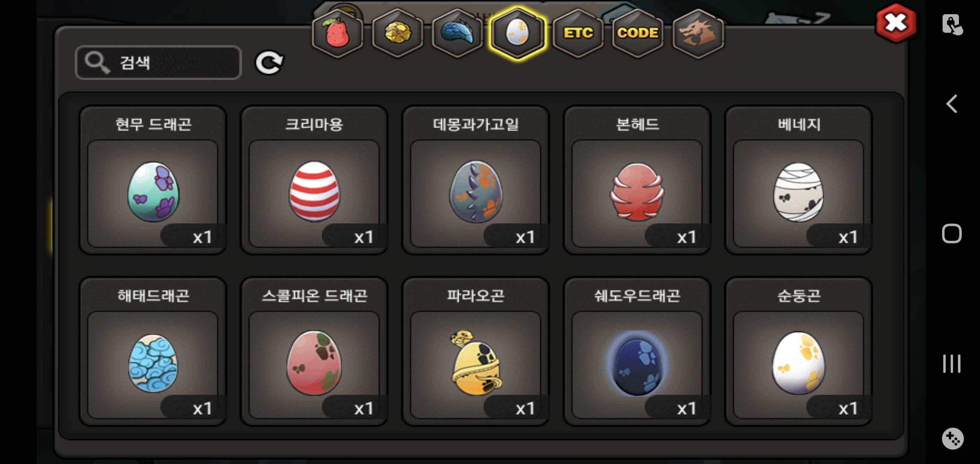Open the red fruit food tab

pyautogui.click(x=337, y=34)
